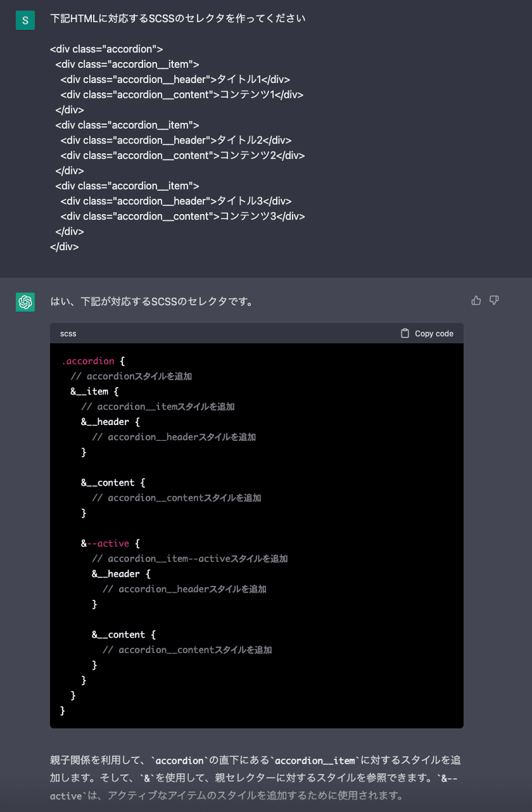Screen dimensions: 532x812
Task: Click the opening div class="accordion" line
Action: (x=106, y=49)
